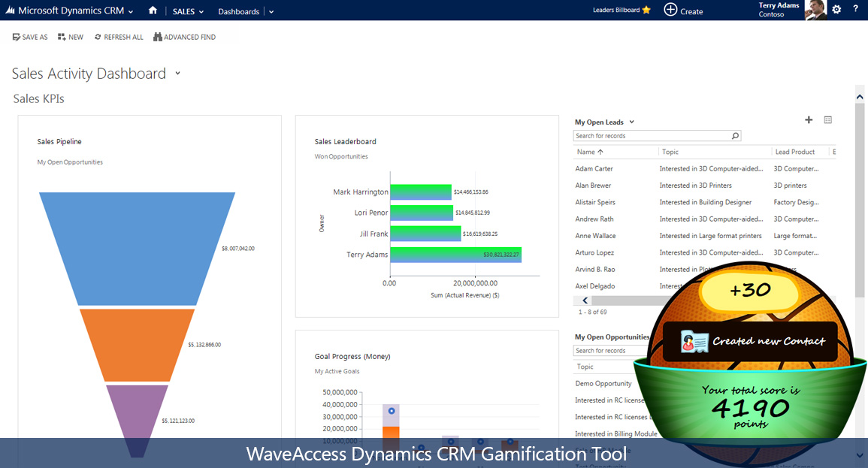
Task: Click the Goal Progress (Money) chart title
Action: pos(352,356)
